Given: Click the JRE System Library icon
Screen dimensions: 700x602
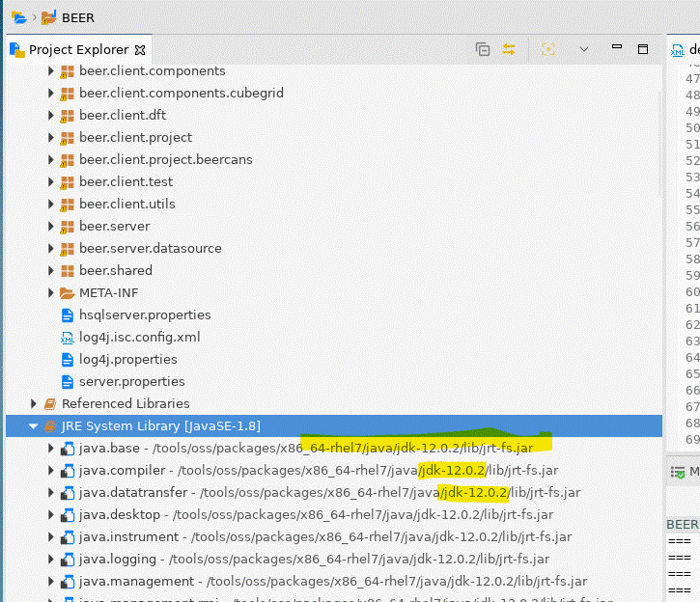Looking at the screenshot, I should click(50, 426).
